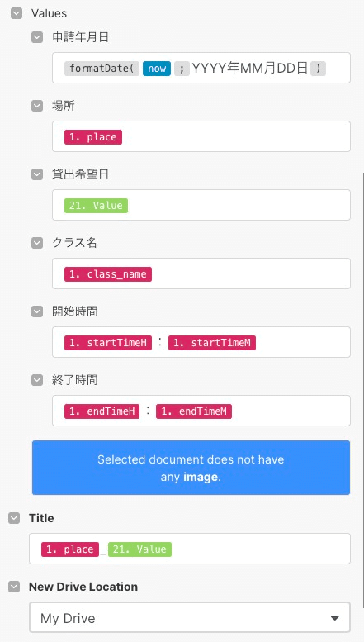Click the 1. class_name variable pill
This screenshot has height=642, width=364.
108,274
